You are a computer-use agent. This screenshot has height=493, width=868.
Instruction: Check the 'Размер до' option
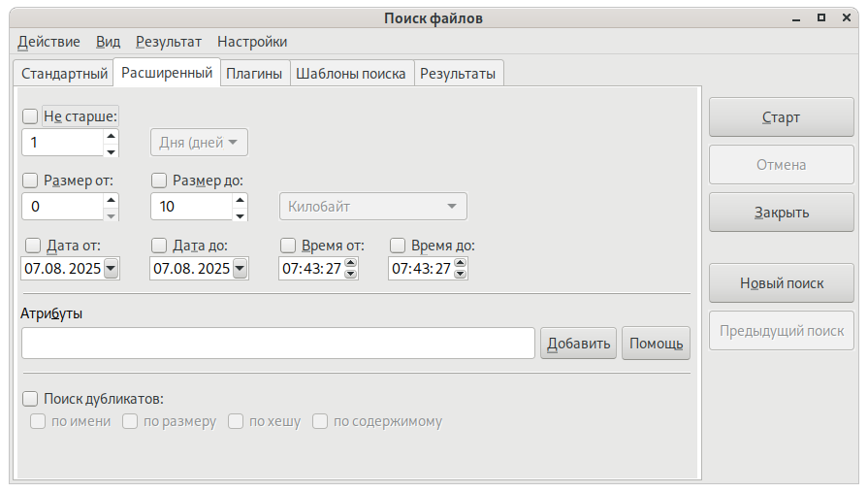[160, 180]
